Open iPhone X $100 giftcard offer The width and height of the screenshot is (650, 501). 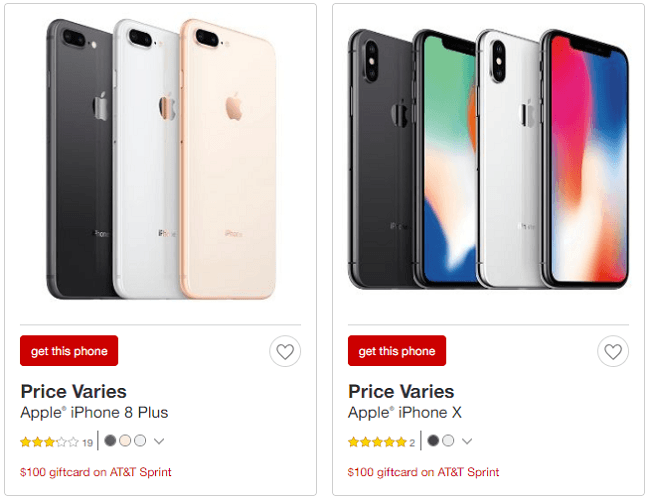click(x=423, y=472)
